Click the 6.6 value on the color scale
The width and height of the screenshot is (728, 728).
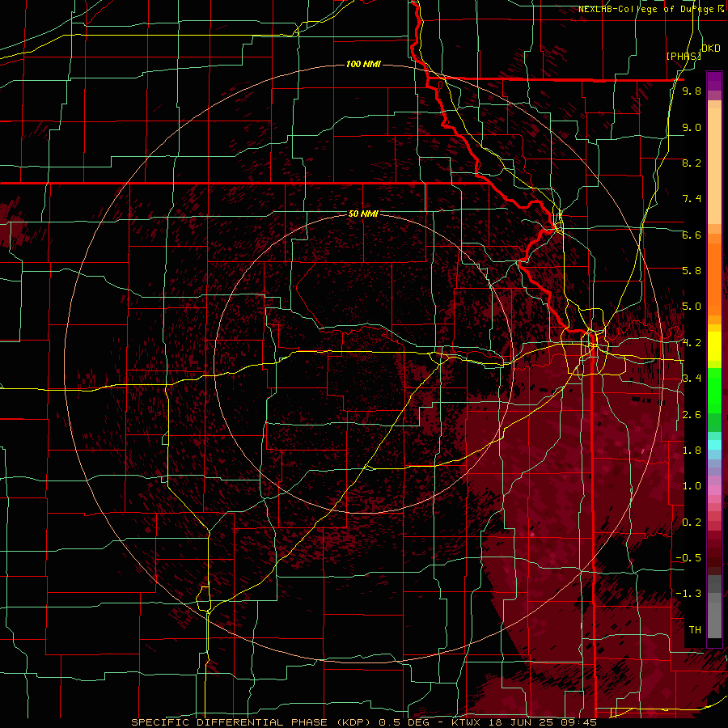pyautogui.click(x=692, y=235)
